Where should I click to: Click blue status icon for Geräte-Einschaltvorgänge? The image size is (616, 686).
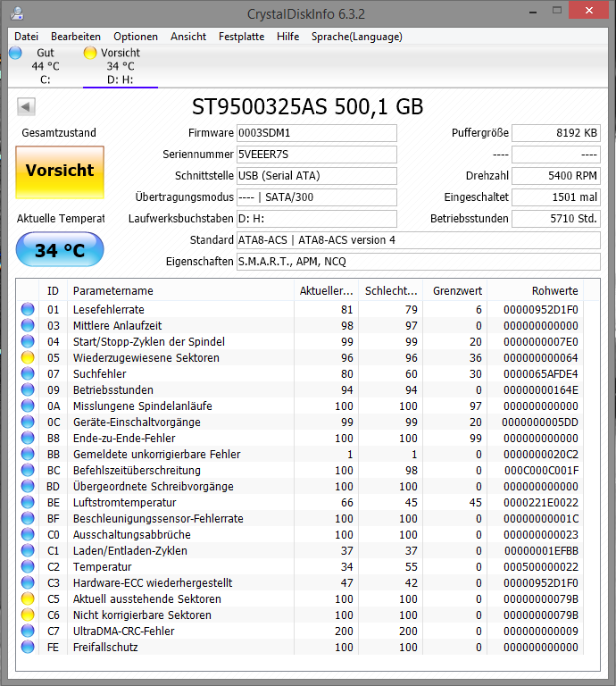coord(28,422)
